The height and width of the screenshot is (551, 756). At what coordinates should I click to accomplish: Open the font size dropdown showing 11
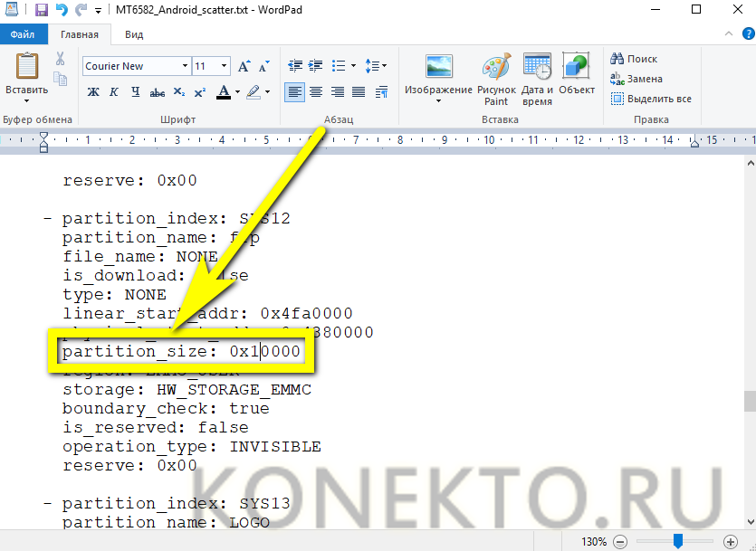click(x=225, y=66)
